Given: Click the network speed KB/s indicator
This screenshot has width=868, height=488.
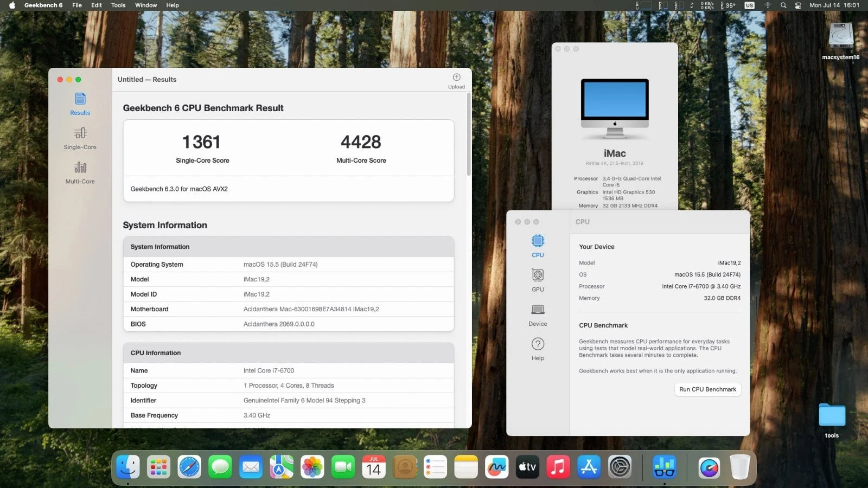Looking at the screenshot, I should coord(707,5).
